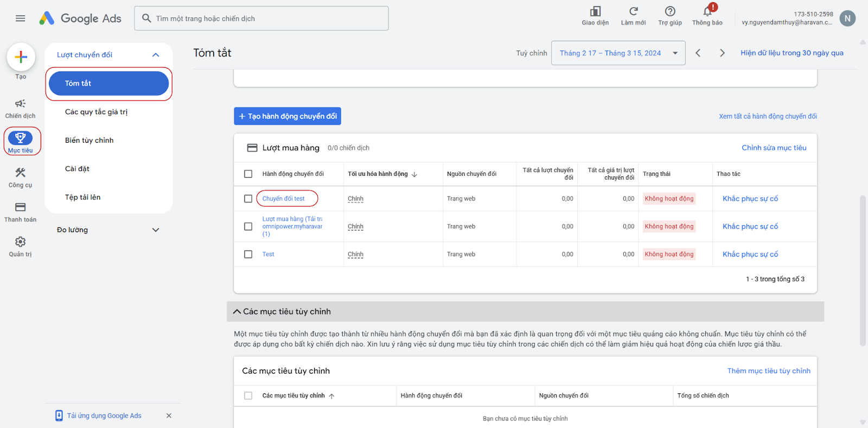Collapse Các mục tiêu tùy chỉnh section
Screen dimensions: 868x428
point(237,312)
